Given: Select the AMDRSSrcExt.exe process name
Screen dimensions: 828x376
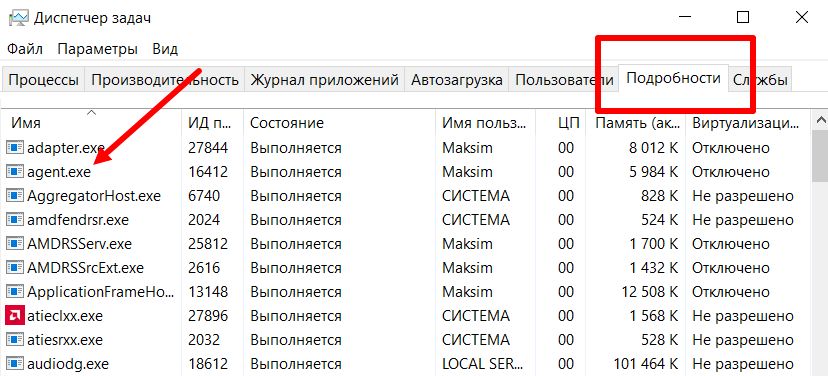Looking at the screenshot, I should click(86, 268).
